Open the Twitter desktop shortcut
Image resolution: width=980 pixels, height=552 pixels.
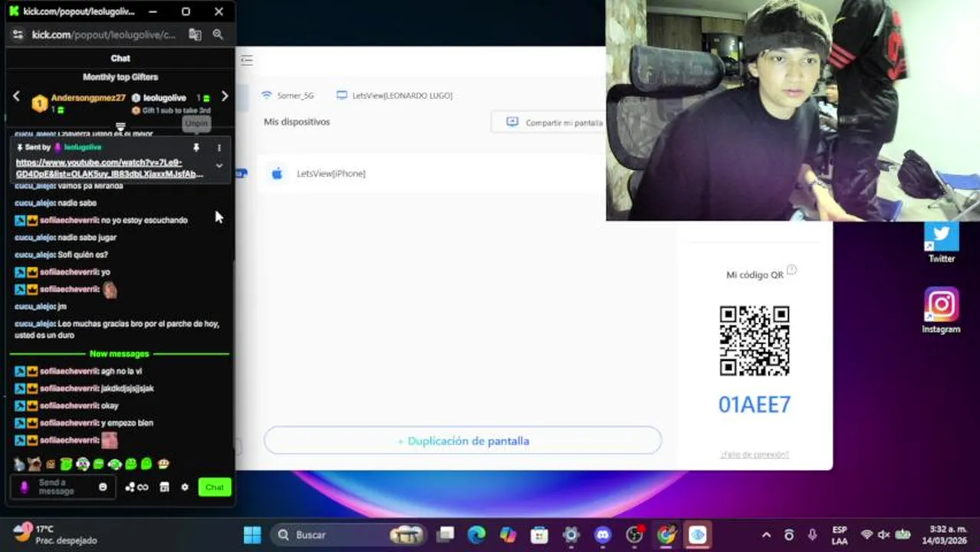(x=942, y=242)
